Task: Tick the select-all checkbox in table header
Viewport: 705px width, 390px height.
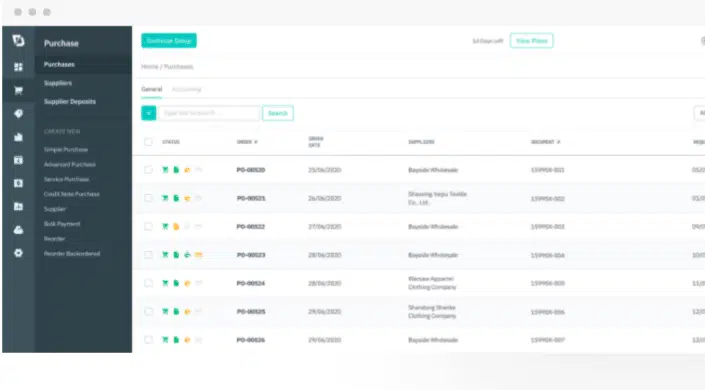Action: [x=148, y=142]
